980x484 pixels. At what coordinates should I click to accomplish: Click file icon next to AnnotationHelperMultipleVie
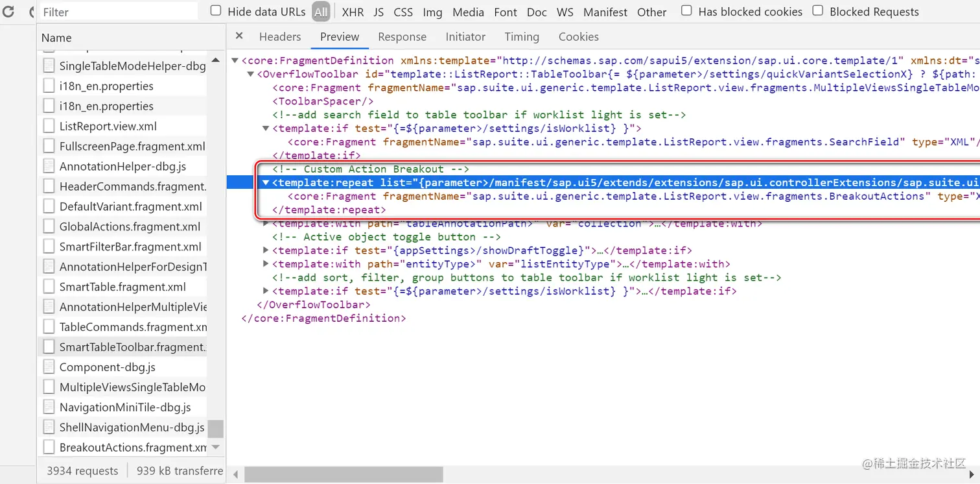49,307
